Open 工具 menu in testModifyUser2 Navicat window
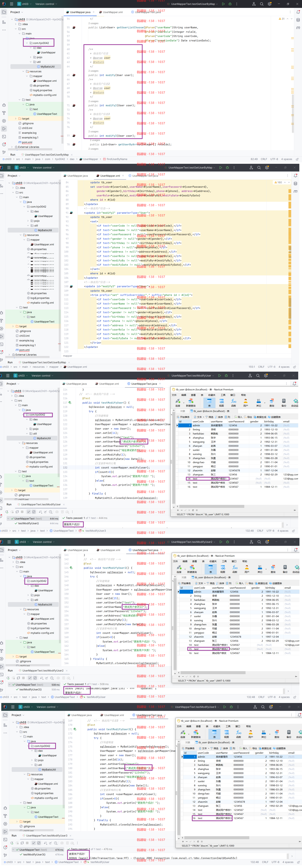 [x=224, y=561]
